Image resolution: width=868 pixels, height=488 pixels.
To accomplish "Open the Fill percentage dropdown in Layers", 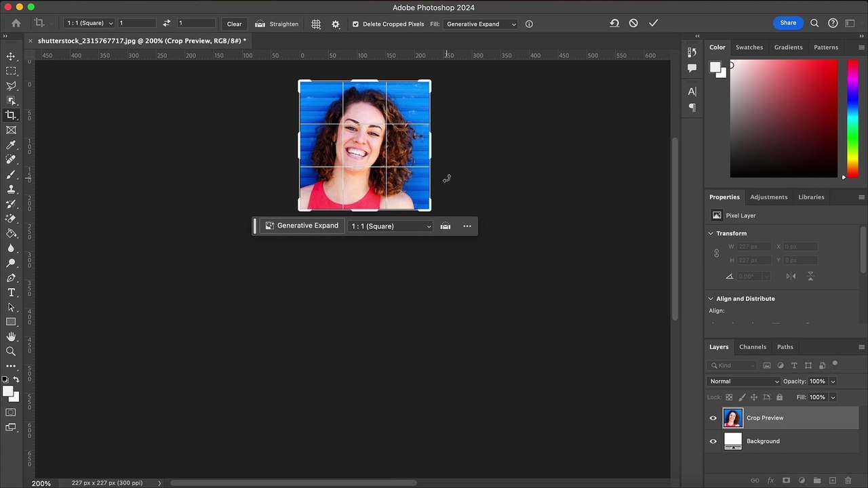I will pyautogui.click(x=833, y=397).
